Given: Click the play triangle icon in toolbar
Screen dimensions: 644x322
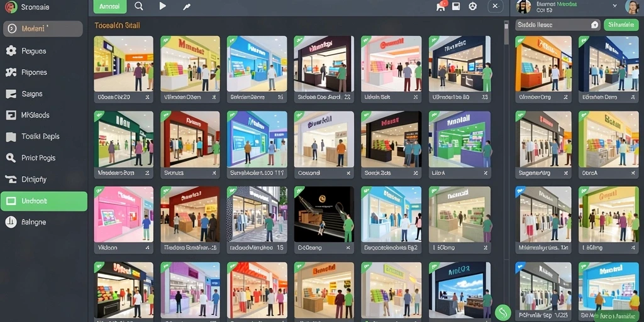Looking at the screenshot, I should pyautogui.click(x=163, y=6).
